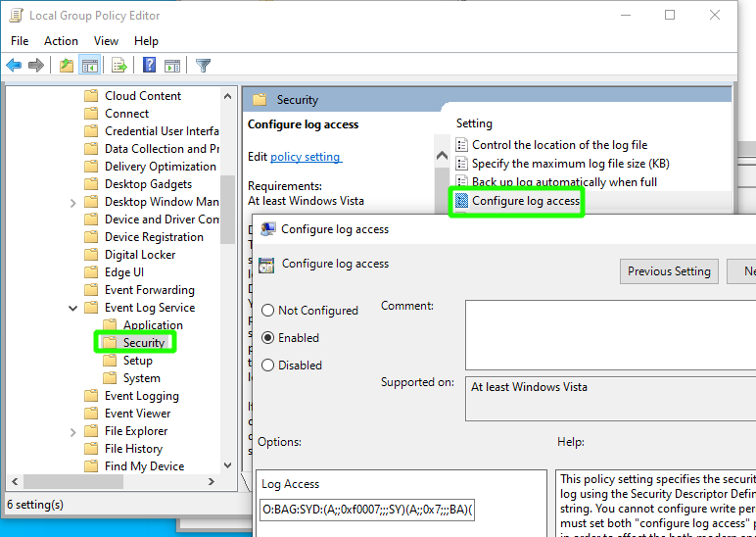Screen dimensions: 756x537
Task: Click the Back arrow toolbar icon
Action: 14,65
